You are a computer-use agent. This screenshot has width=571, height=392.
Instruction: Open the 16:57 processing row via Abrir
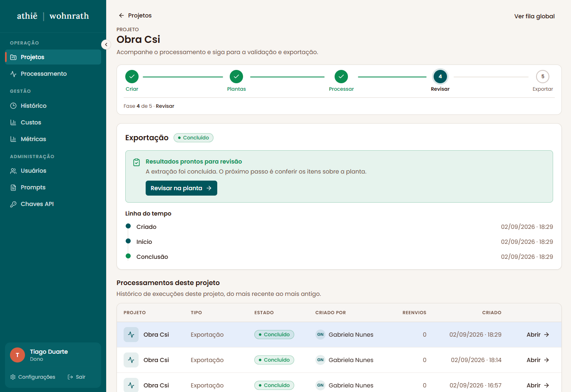[x=538, y=385]
